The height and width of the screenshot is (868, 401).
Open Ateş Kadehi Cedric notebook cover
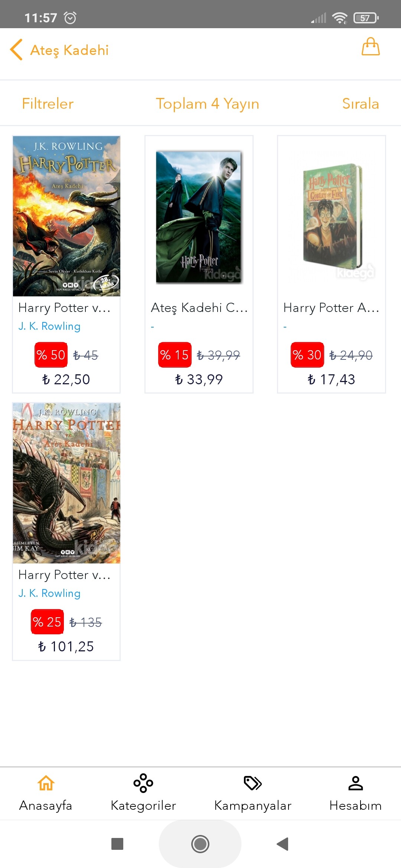point(199,217)
